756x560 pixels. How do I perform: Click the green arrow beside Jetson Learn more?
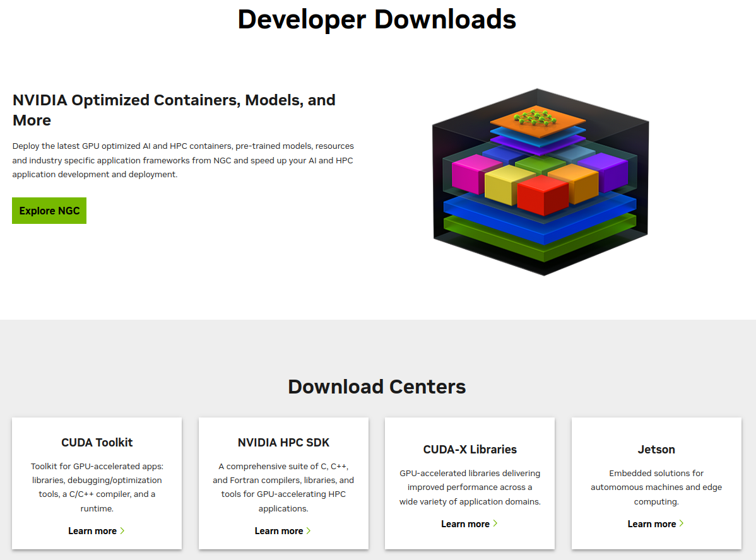(682, 523)
